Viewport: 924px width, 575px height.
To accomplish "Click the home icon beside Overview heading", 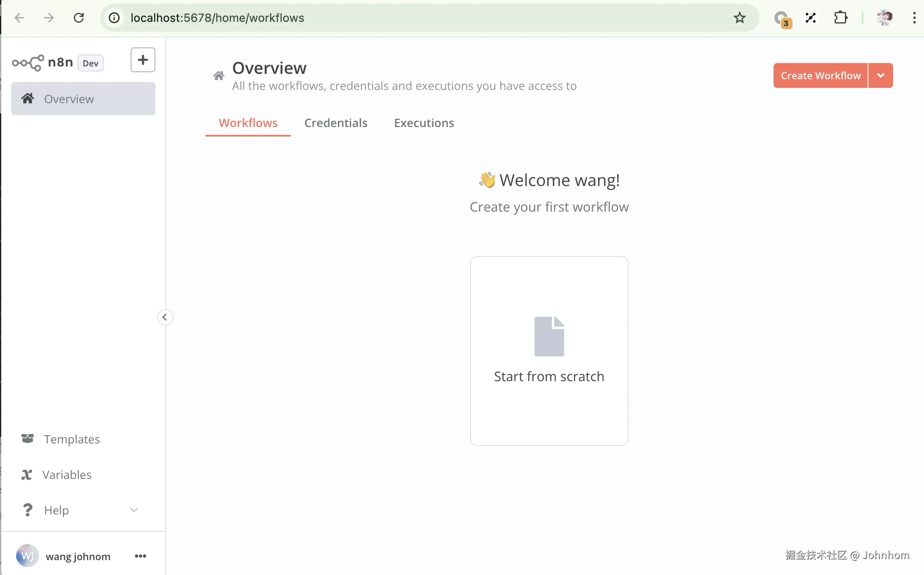I will coord(219,75).
